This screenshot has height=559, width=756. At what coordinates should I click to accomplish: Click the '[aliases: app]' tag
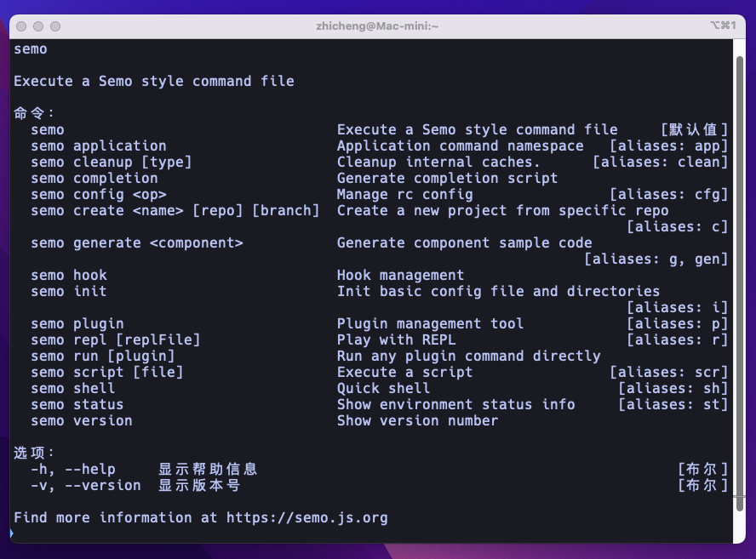coord(668,146)
